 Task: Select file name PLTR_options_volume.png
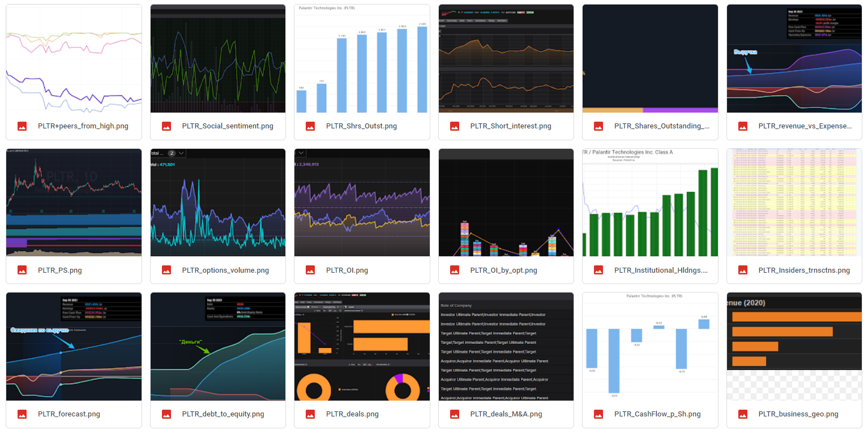225,270
